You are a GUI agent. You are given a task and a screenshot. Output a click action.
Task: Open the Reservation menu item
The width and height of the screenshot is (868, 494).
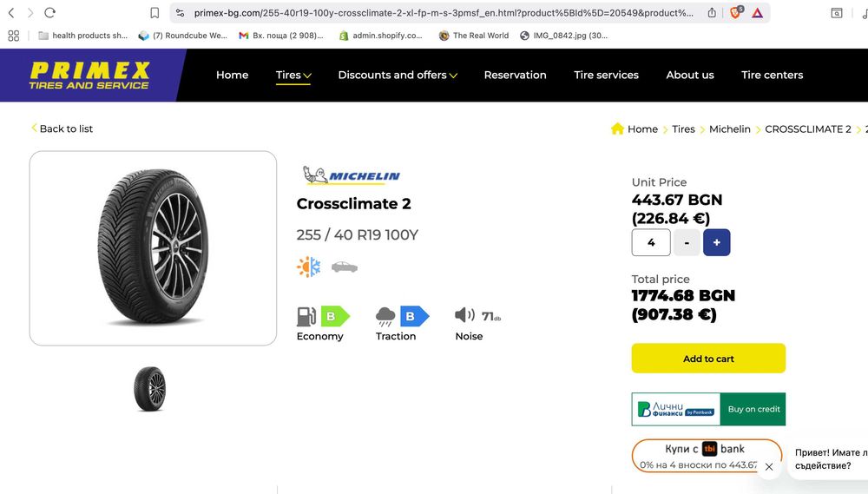click(515, 75)
